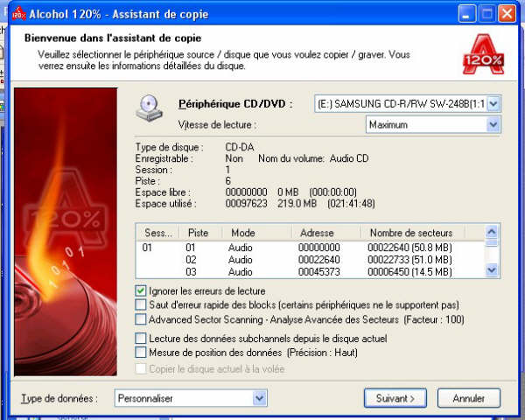Click the 00022640 (50.8 MB) sector value
The image size is (525, 420).
(x=409, y=248)
